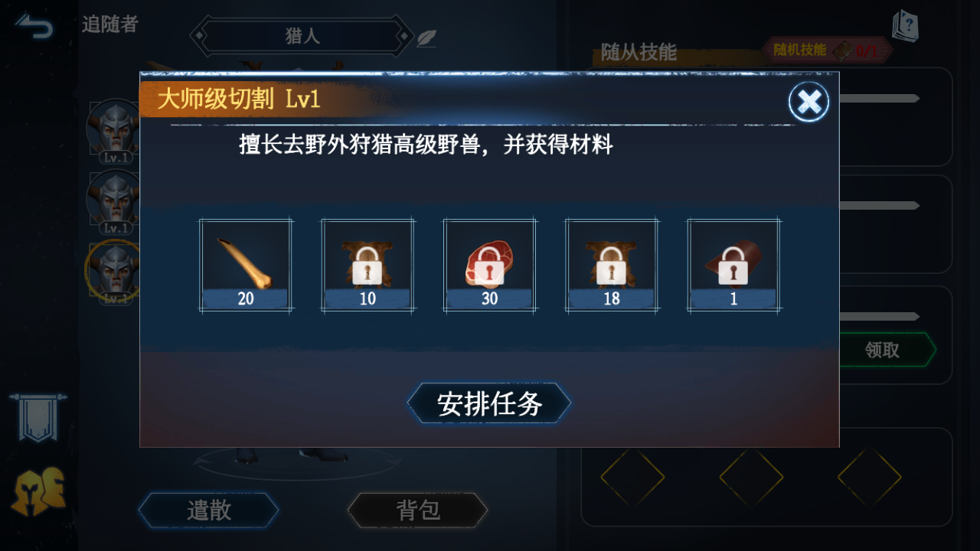Select the locked raw meat item with 30
The image size is (980, 551).
click(489, 266)
